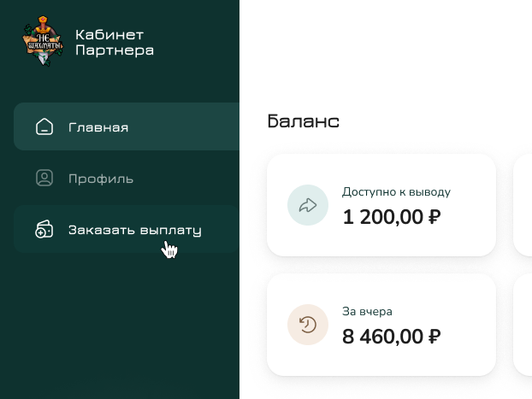
Task: Click the Не Шахматы logo
Action: [43, 42]
